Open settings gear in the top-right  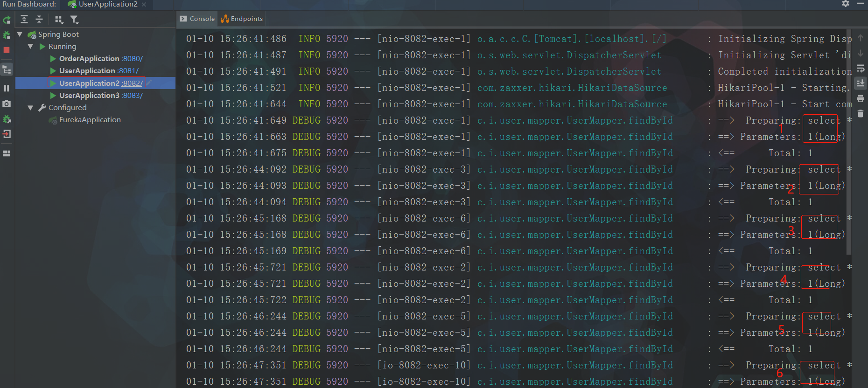click(846, 4)
